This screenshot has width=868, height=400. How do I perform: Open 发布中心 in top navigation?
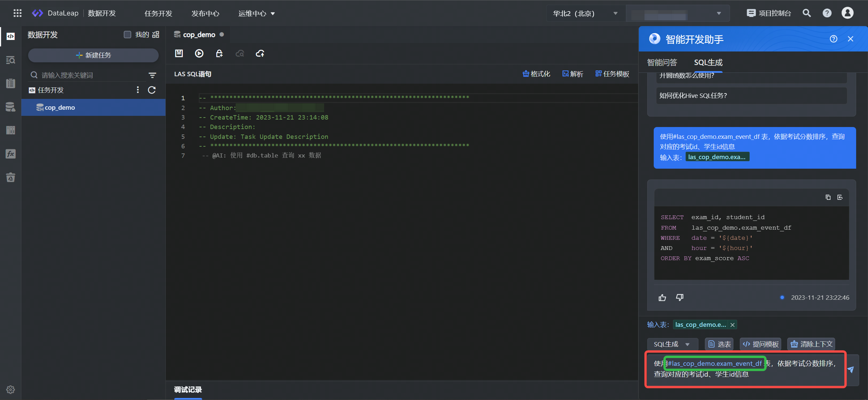coord(205,14)
